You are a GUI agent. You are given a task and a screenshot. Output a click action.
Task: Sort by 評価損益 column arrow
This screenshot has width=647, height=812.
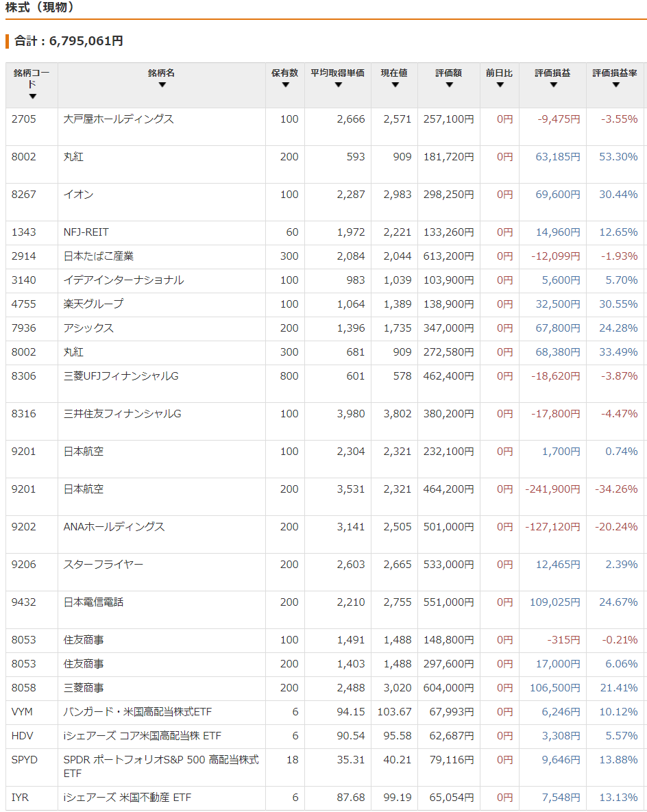(x=553, y=85)
